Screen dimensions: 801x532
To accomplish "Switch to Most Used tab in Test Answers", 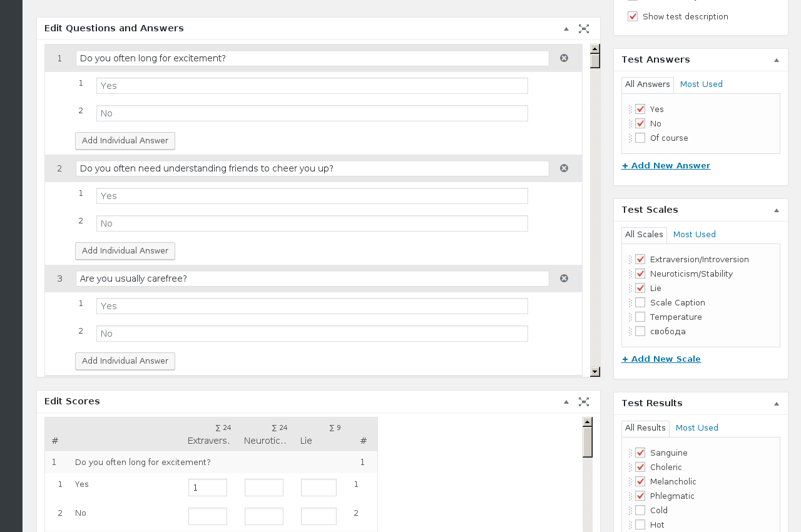I will click(701, 84).
